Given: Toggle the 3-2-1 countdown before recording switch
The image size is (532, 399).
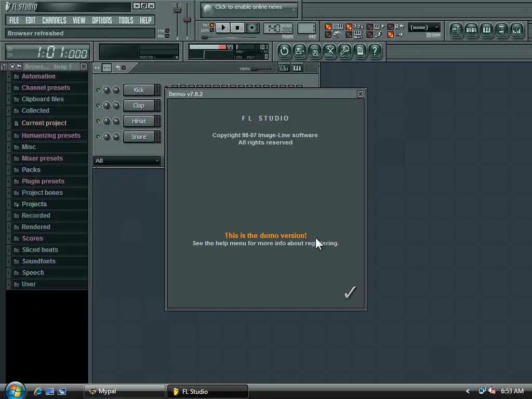Looking at the screenshot, I should (x=349, y=27).
